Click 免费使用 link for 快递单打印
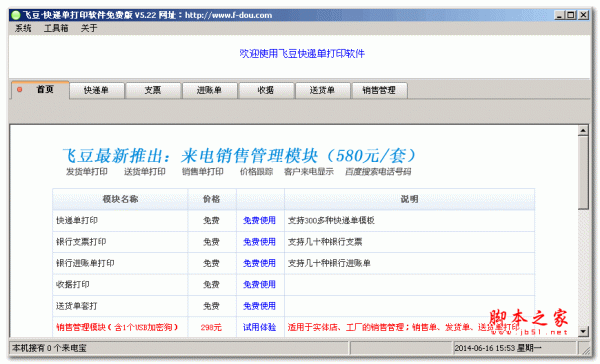600x364 pixels. (x=259, y=220)
